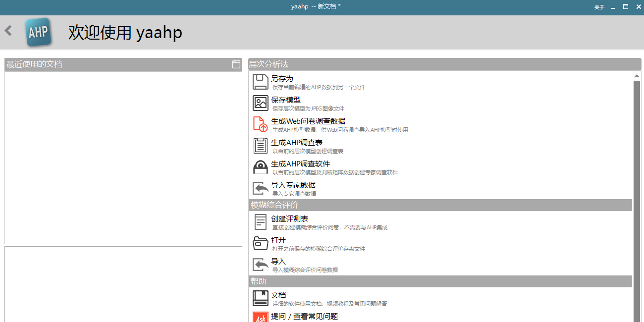Click the AHP application logo
This screenshot has width=644, height=322.
(38, 33)
